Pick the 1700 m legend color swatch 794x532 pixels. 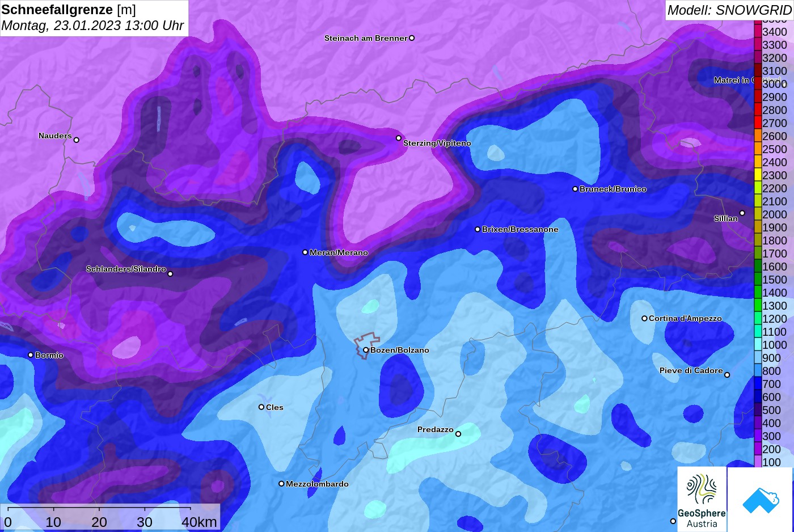758,254
